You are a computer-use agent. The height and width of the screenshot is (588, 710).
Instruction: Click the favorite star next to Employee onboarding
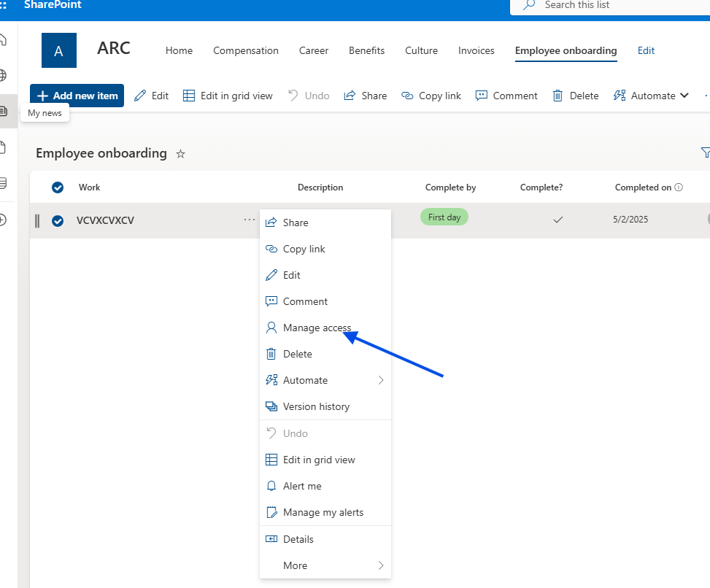[181, 154]
